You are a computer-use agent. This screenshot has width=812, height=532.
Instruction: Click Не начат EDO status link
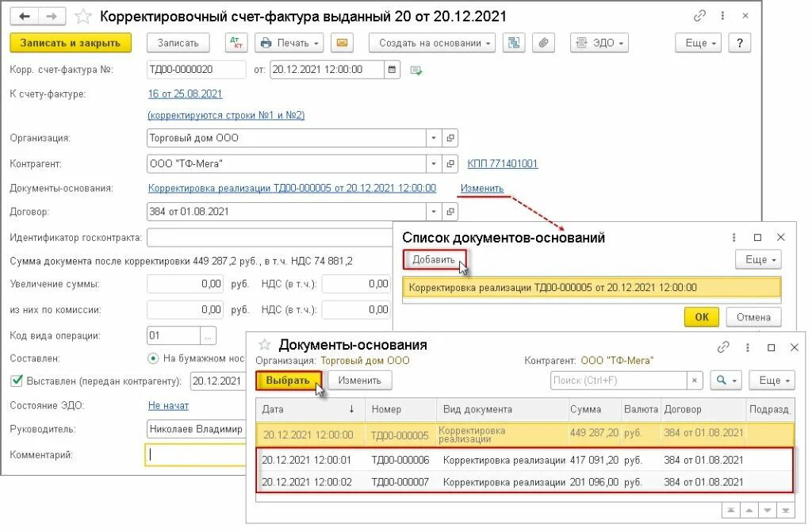pos(168,406)
